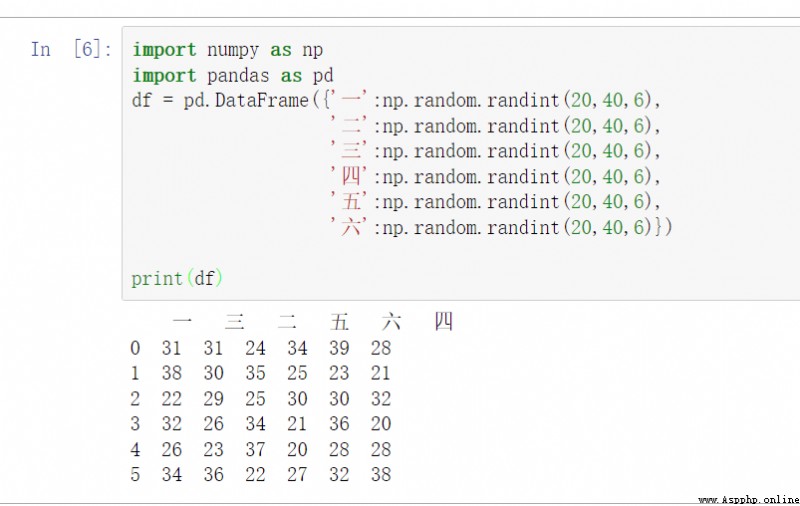Click the '五' dictionary key in code

349,201
